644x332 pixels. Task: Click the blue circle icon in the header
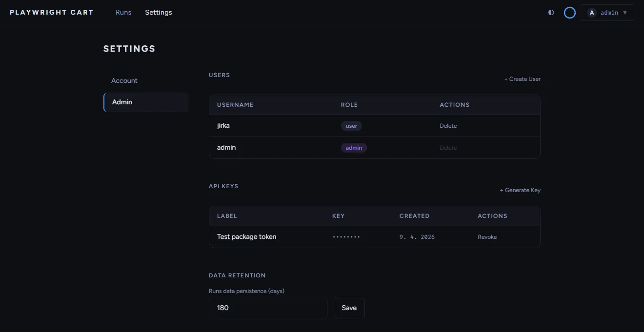[x=569, y=13]
